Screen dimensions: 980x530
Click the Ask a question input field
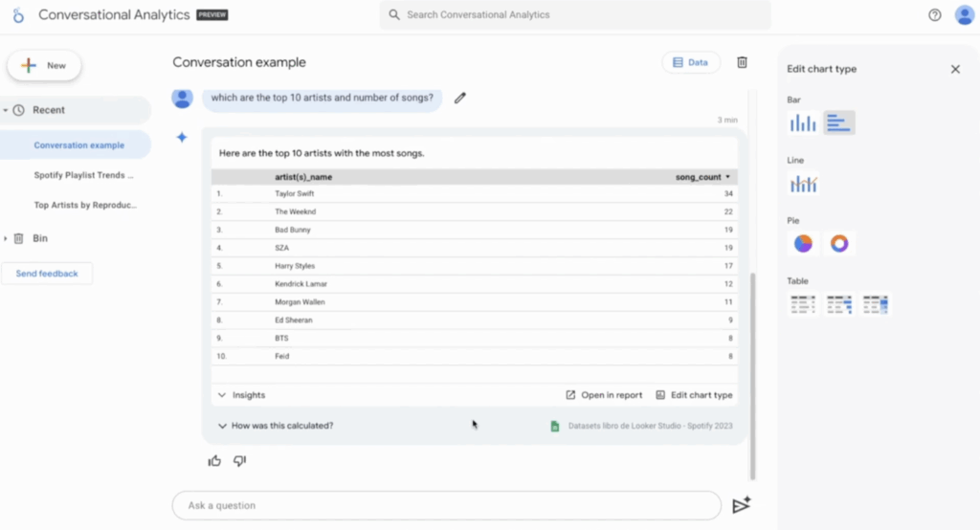[x=445, y=505]
